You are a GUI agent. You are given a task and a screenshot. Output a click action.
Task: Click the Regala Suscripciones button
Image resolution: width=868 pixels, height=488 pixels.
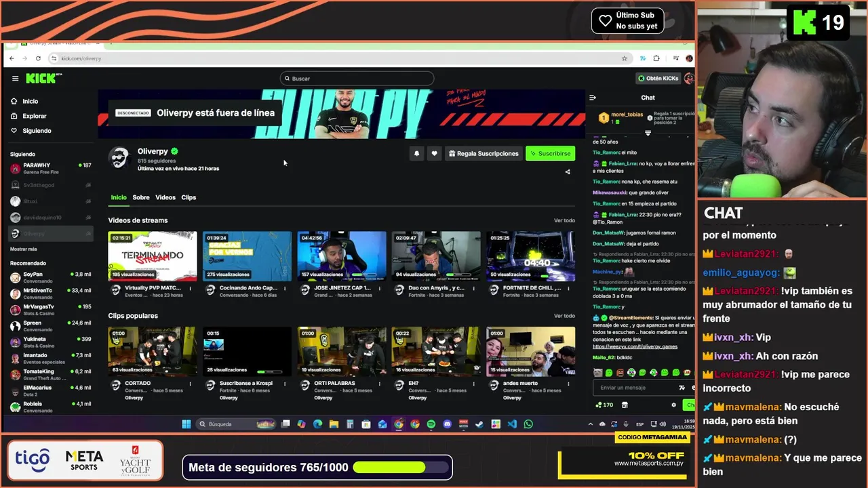point(484,154)
